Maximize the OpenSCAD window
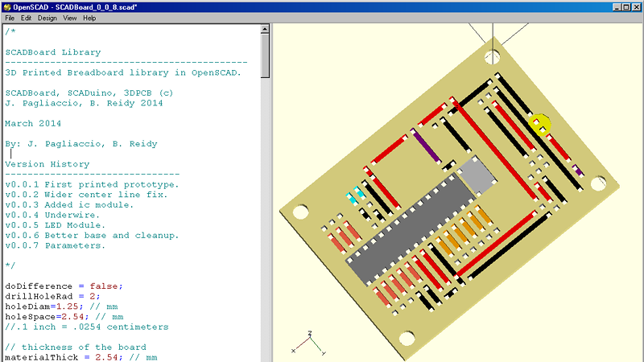This screenshot has height=362, width=644. click(x=625, y=6)
